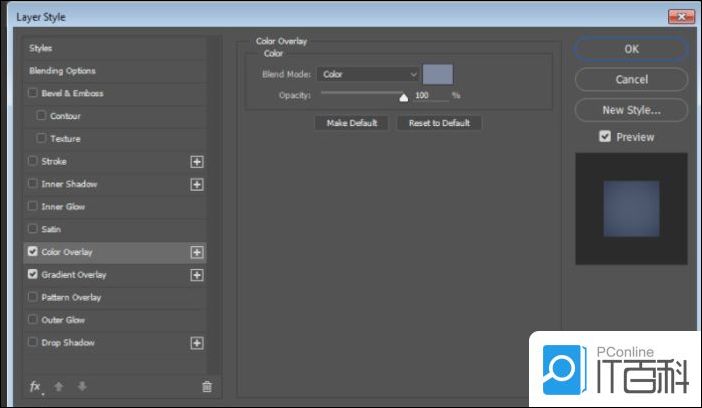
Task: Click Reset to Default button
Action: (439, 123)
